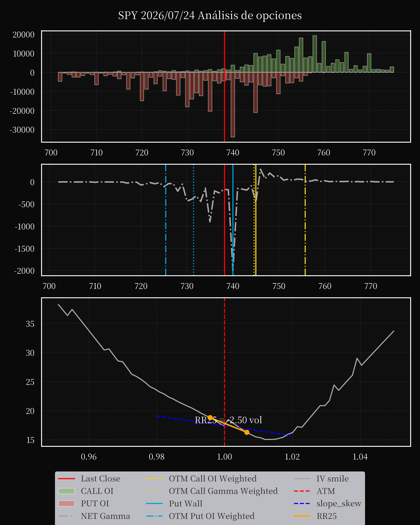Screen dimensions: 420x525
Task: Click the '-500' y-axis label in gamma chart
Action: click(26, 204)
